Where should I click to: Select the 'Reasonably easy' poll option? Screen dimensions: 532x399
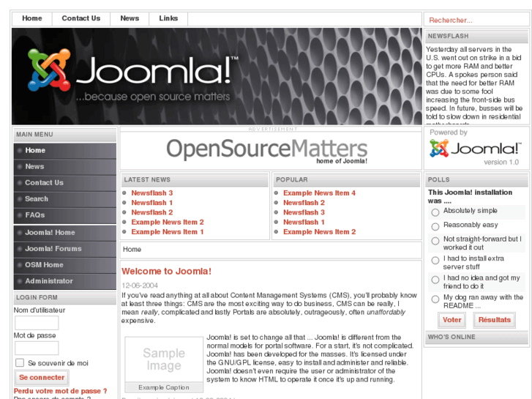click(435, 226)
